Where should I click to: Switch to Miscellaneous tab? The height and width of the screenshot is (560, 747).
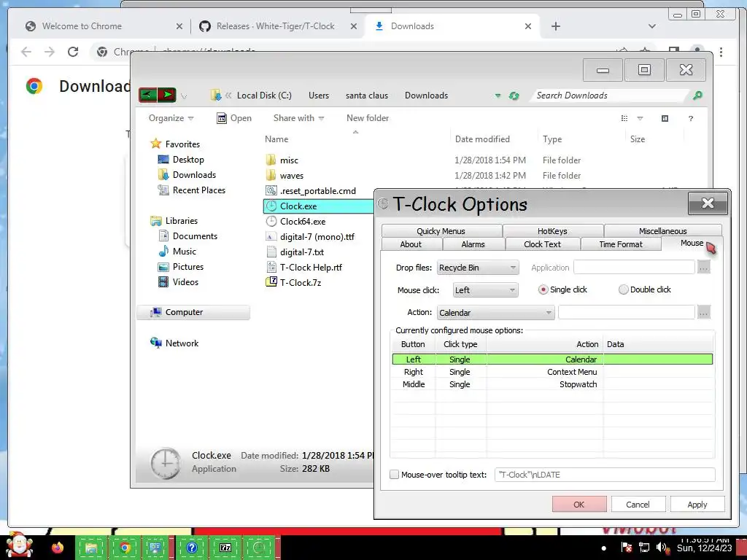pos(662,231)
